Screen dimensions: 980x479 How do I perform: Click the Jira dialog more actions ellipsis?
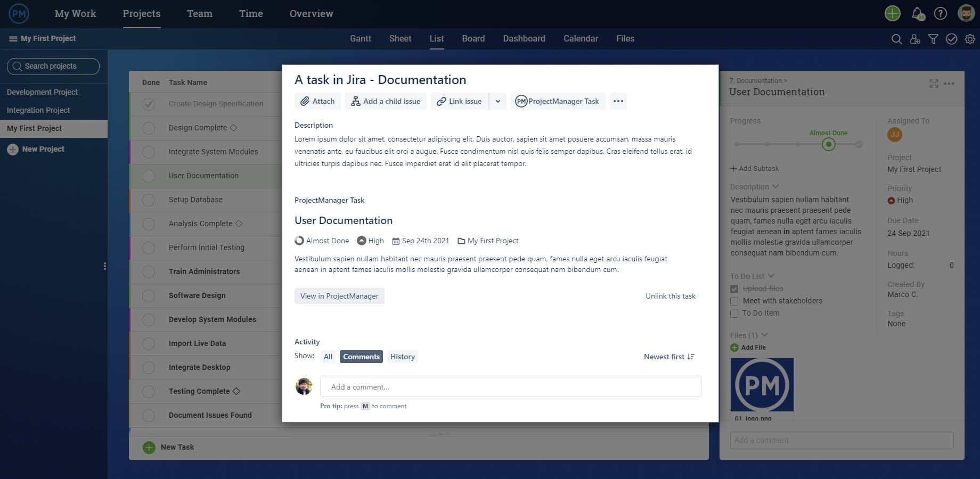point(618,101)
